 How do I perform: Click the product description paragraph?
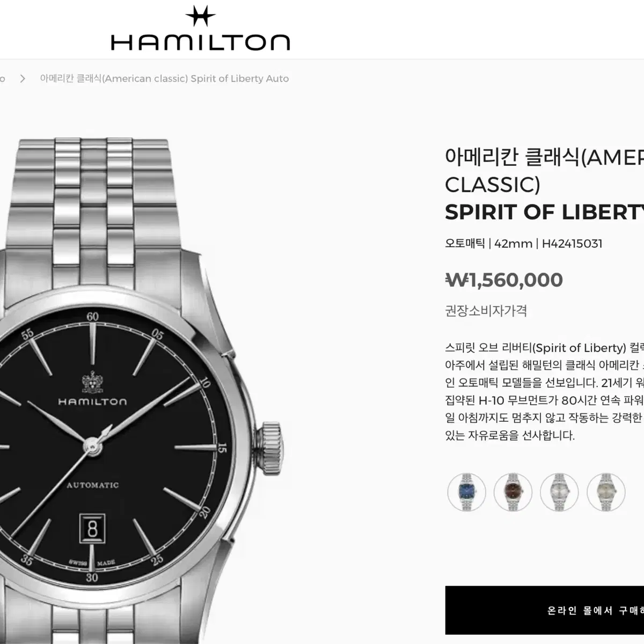[544, 392]
